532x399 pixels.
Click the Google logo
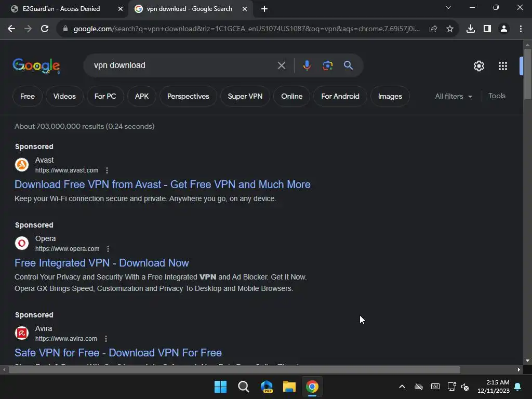pos(36,66)
